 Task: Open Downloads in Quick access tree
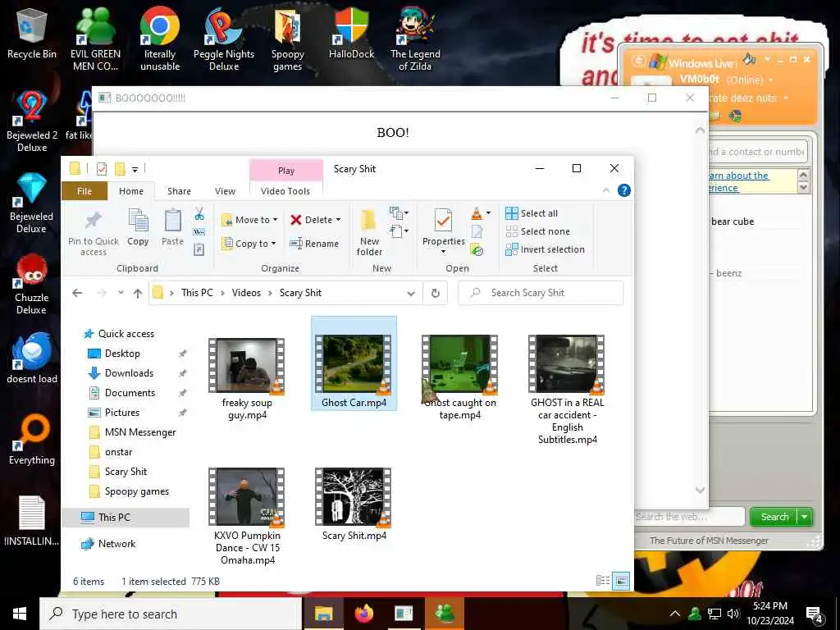click(x=129, y=373)
